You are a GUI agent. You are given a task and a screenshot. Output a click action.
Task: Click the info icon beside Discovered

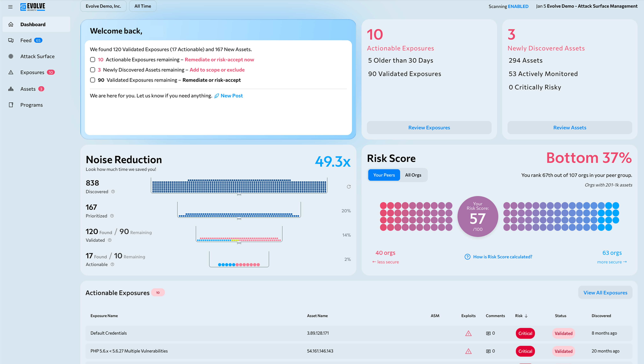coord(113,192)
